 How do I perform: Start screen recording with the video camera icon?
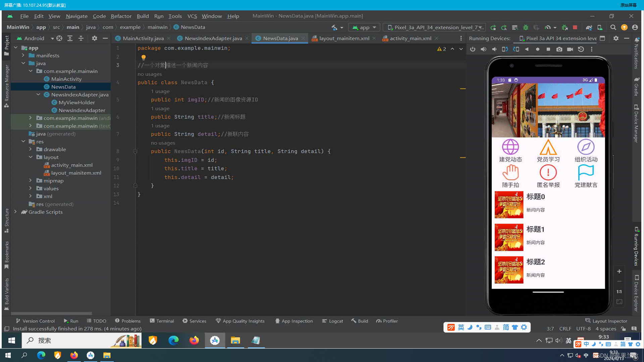tap(570, 49)
